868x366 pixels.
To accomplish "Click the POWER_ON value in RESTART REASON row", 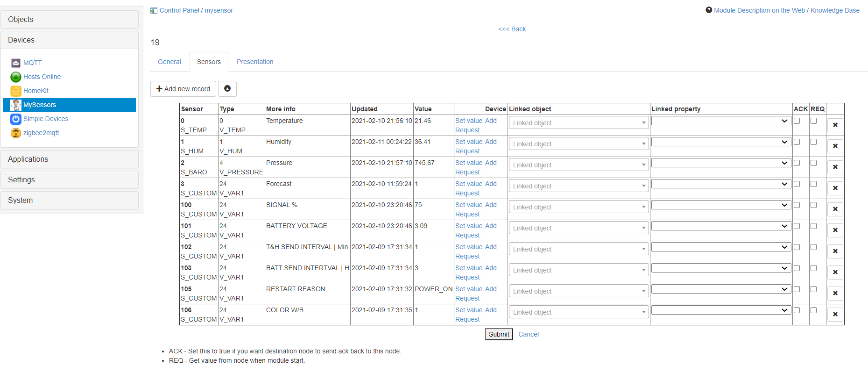I will (434, 289).
